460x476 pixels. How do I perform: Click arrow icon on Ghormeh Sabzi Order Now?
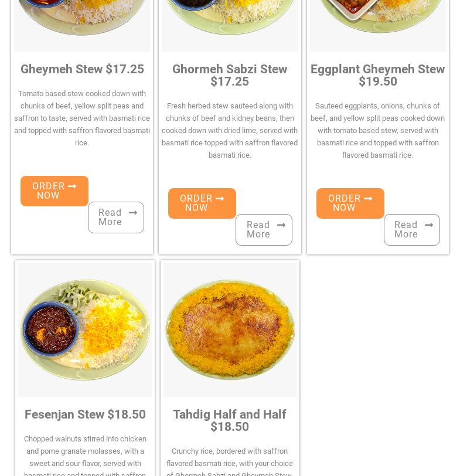coord(220,199)
